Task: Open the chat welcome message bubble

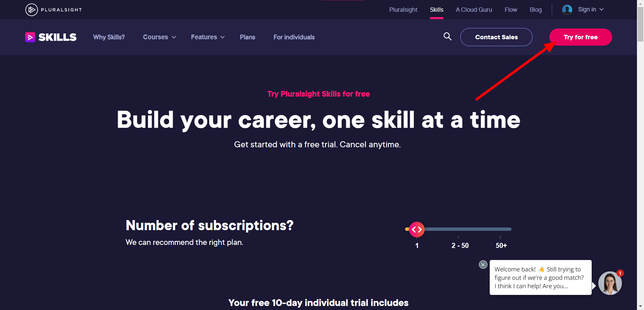Action: pos(540,277)
